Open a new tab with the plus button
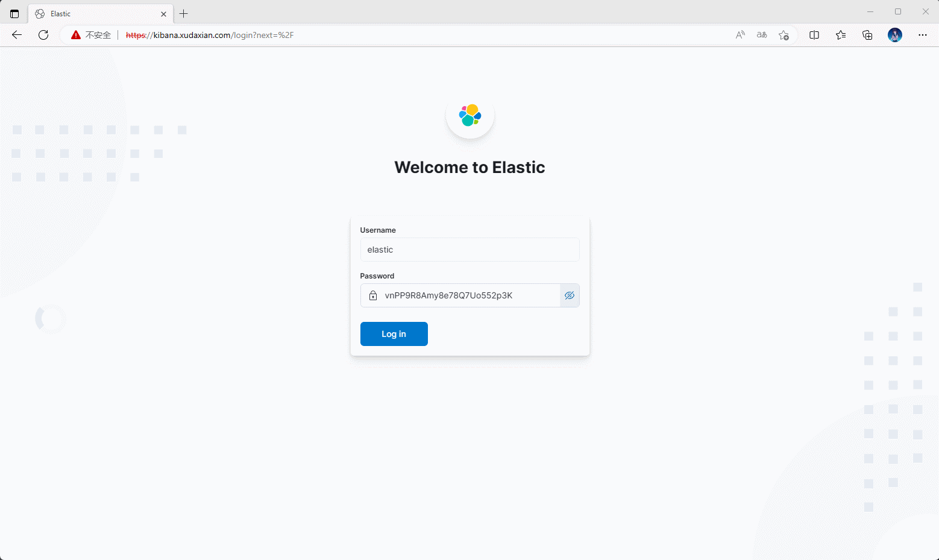939x560 pixels. pos(184,13)
